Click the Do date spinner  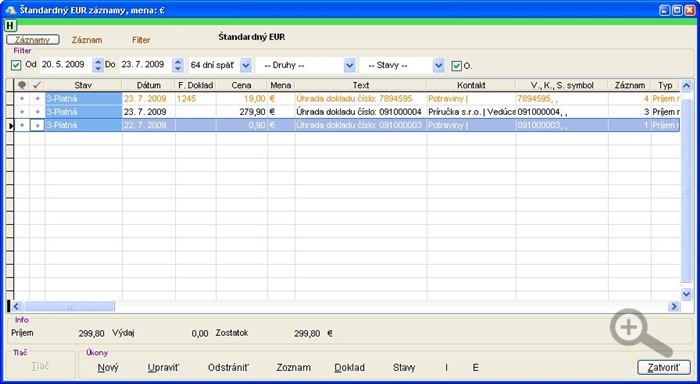tap(178, 65)
